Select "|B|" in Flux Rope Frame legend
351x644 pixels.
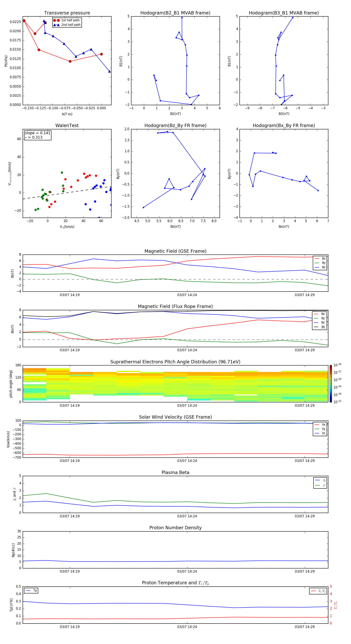[320, 327]
